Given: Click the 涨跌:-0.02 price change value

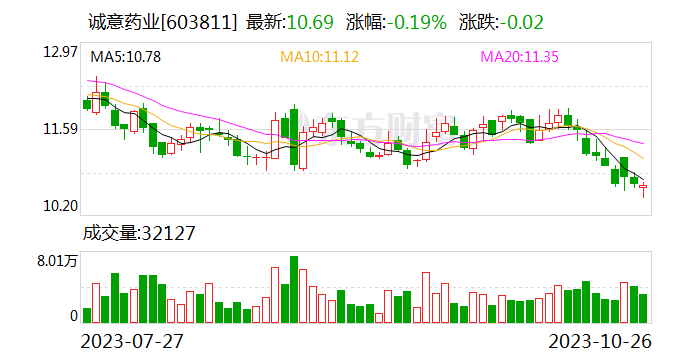Looking at the screenshot, I should pyautogui.click(x=501, y=22).
